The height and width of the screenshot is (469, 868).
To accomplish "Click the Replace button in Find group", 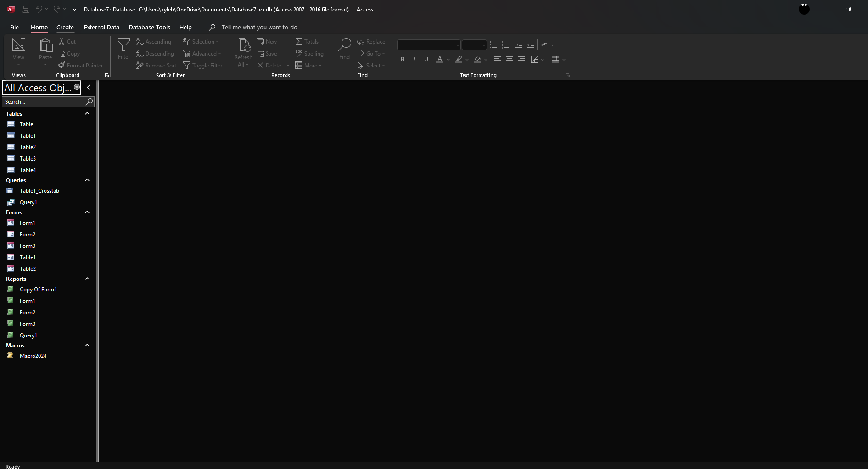I will pyautogui.click(x=371, y=42).
